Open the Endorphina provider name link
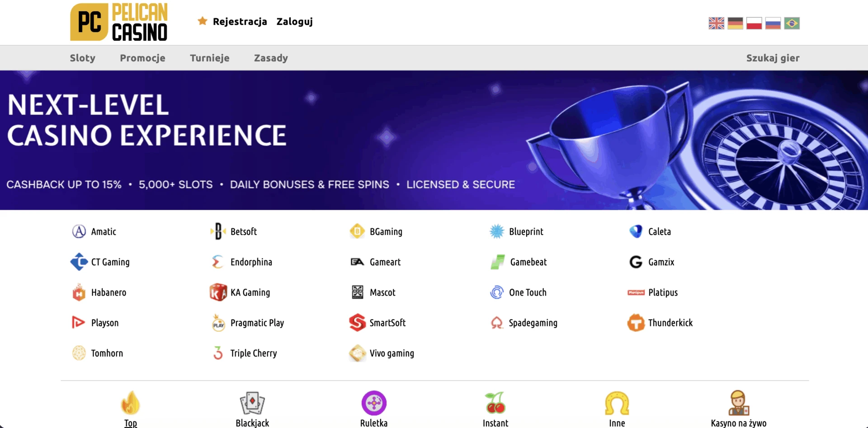The width and height of the screenshot is (868, 428). pyautogui.click(x=251, y=262)
